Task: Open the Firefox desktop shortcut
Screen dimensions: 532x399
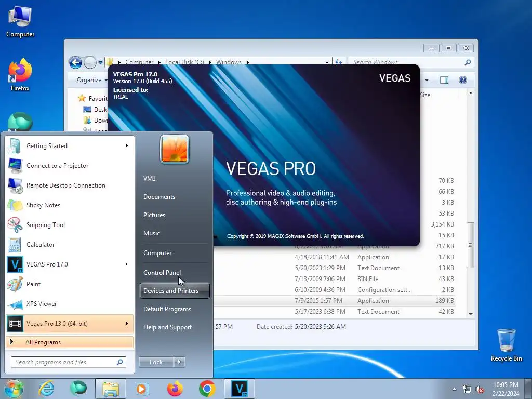Action: [x=20, y=75]
